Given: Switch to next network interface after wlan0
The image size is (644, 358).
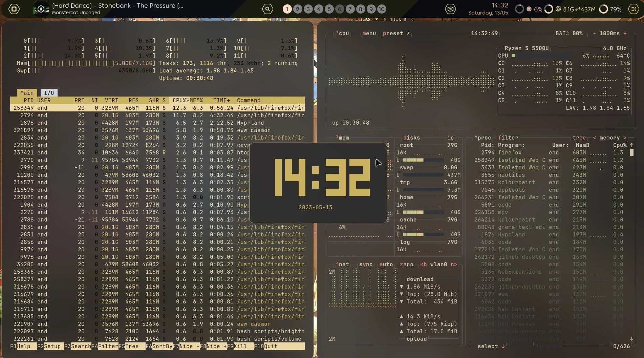Looking at the screenshot, I should click(x=454, y=264).
